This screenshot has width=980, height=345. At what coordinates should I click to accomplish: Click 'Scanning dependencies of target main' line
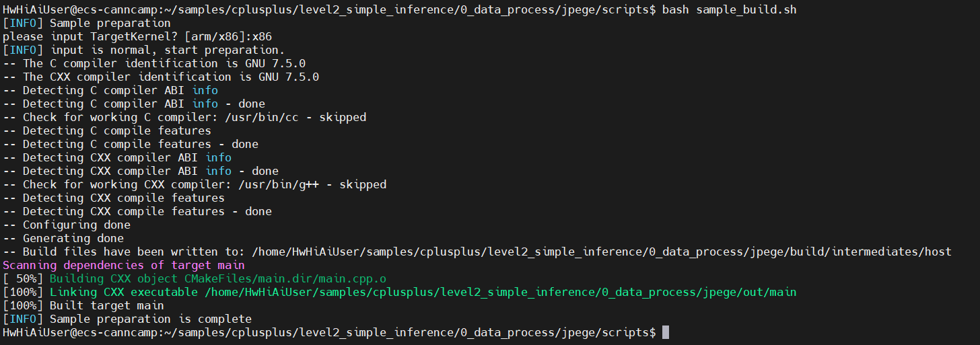pyautogui.click(x=124, y=265)
